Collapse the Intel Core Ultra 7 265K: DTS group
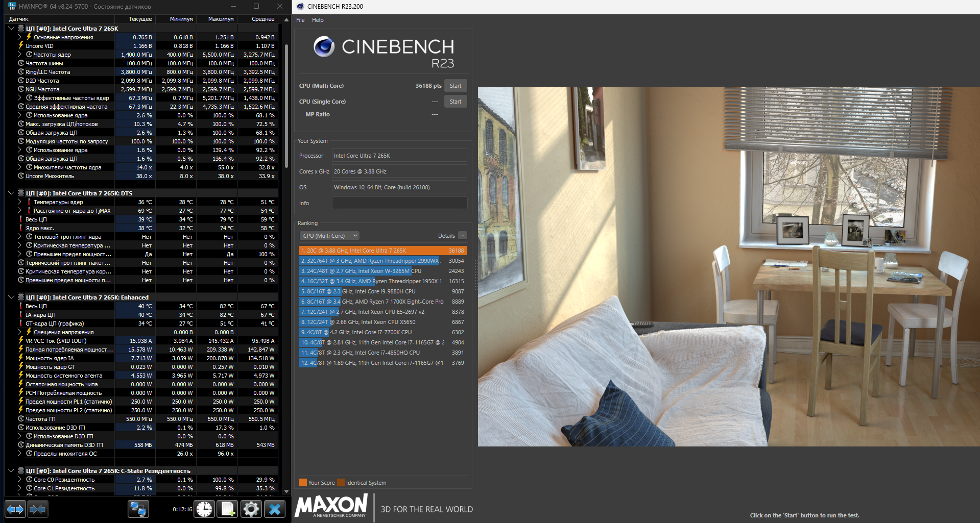 [11, 193]
